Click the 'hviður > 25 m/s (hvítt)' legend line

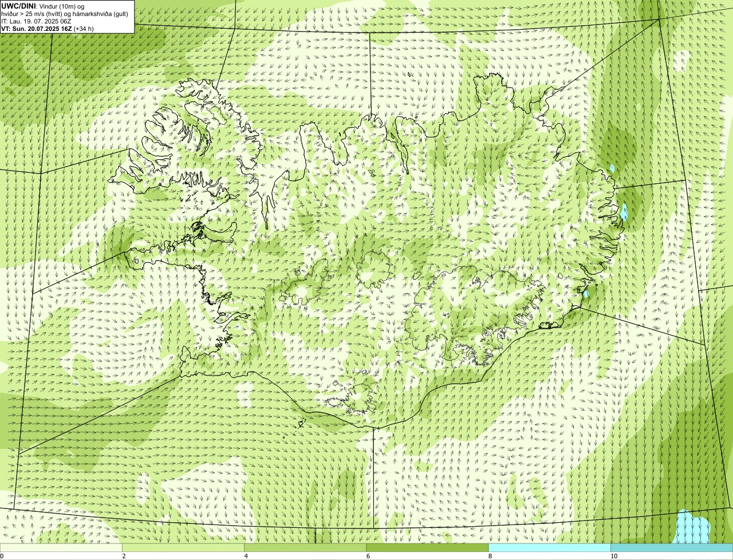click(x=64, y=14)
